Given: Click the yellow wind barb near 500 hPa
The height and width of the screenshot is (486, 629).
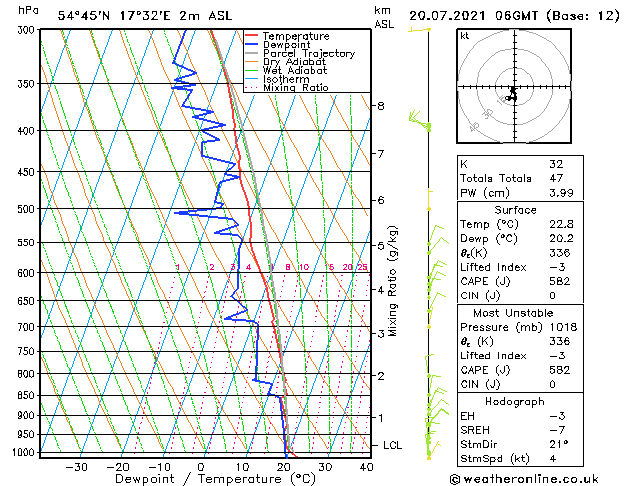Looking at the screenshot, I should point(429,200).
